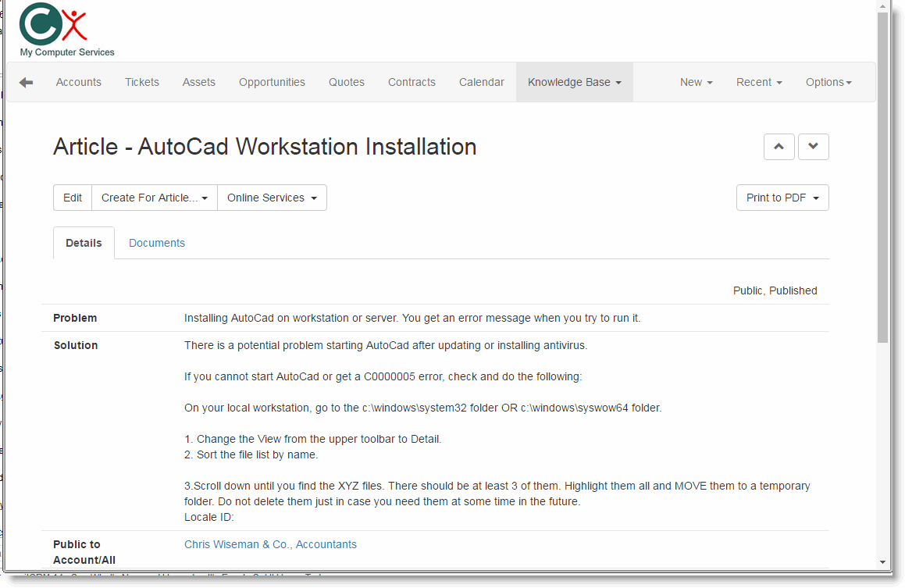Open the Knowledge Base dropdown menu
Screen dimensions: 905x588
574,83
